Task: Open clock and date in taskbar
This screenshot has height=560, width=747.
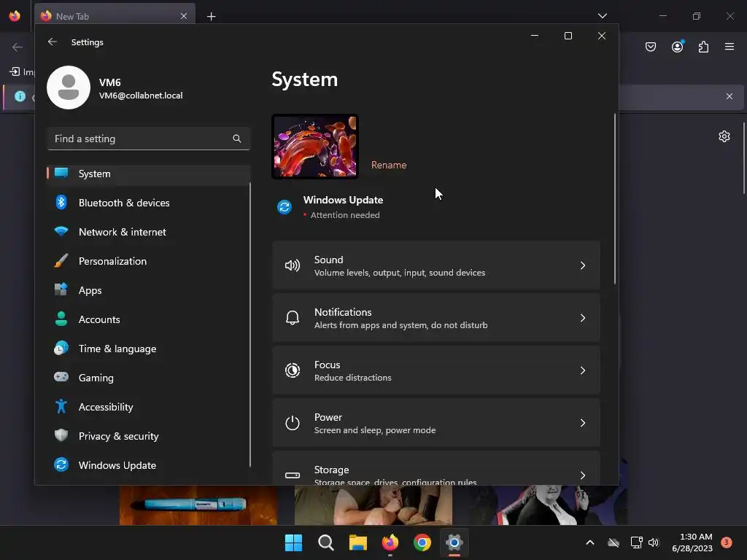Action: 692,542
